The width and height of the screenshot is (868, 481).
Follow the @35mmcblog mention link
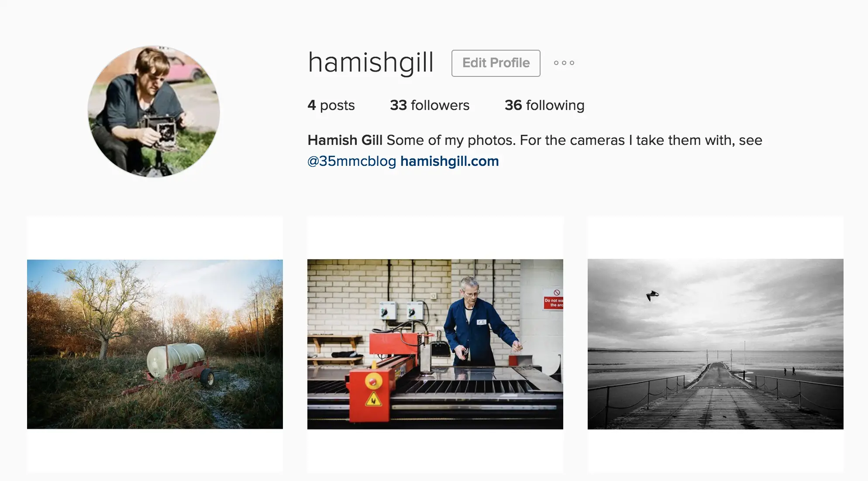351,161
